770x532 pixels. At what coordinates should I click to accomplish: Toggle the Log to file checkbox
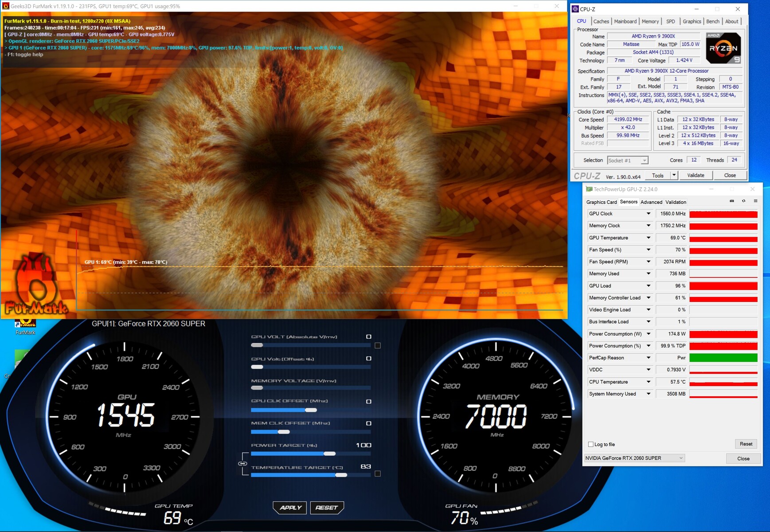[x=590, y=444]
